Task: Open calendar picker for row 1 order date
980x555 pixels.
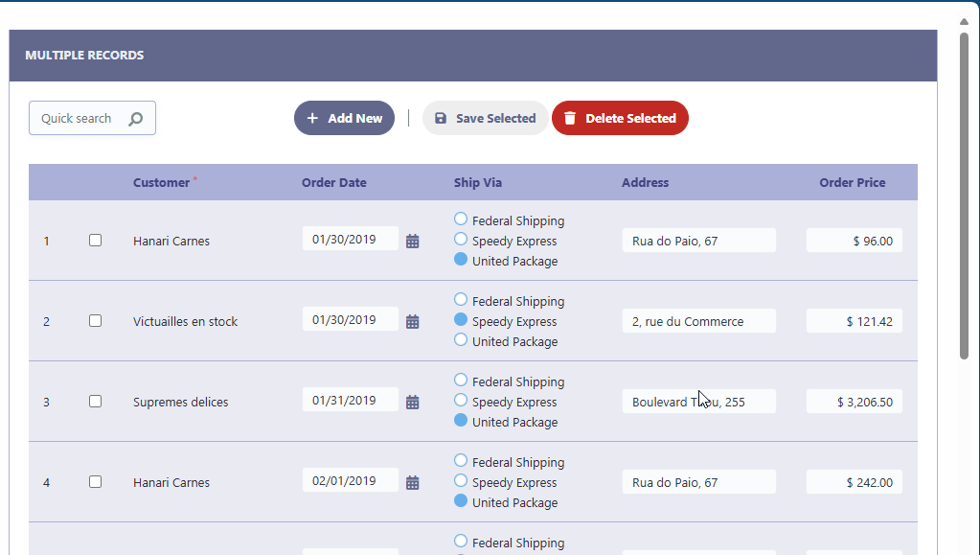Action: (x=413, y=242)
